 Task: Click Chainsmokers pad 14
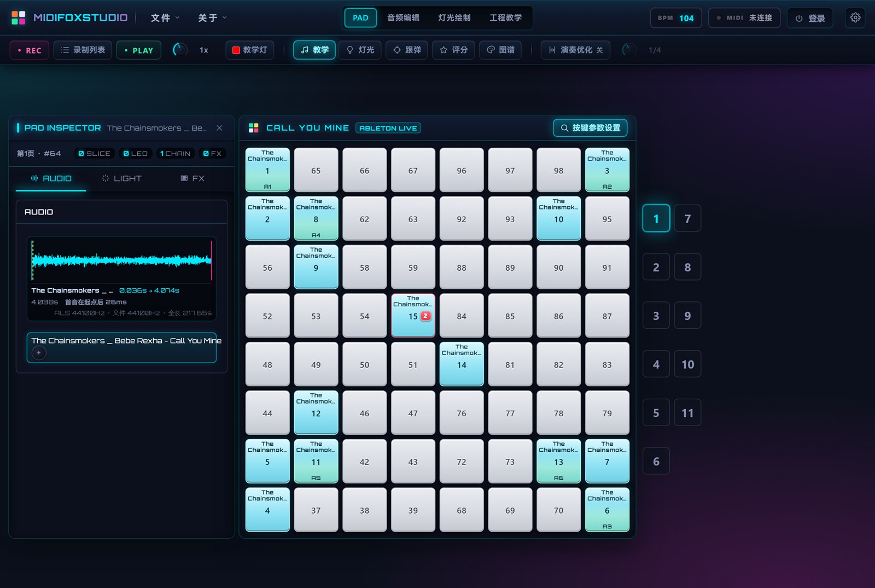[462, 364]
